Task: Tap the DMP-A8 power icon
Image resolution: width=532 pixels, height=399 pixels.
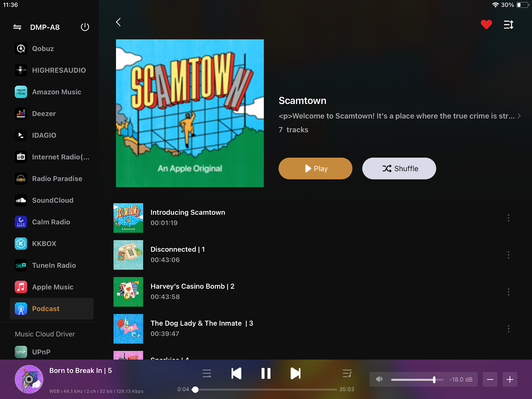Action: click(x=85, y=27)
